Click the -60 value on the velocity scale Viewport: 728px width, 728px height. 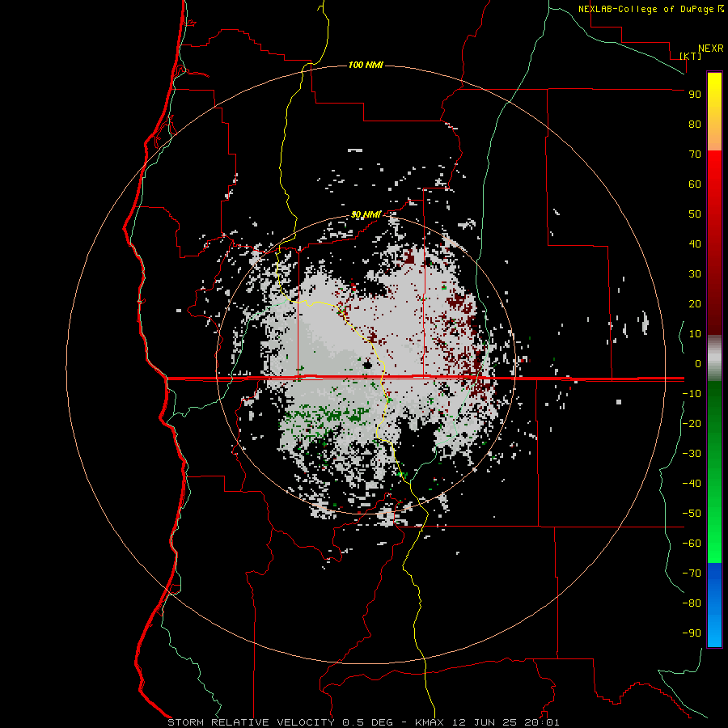pos(692,544)
